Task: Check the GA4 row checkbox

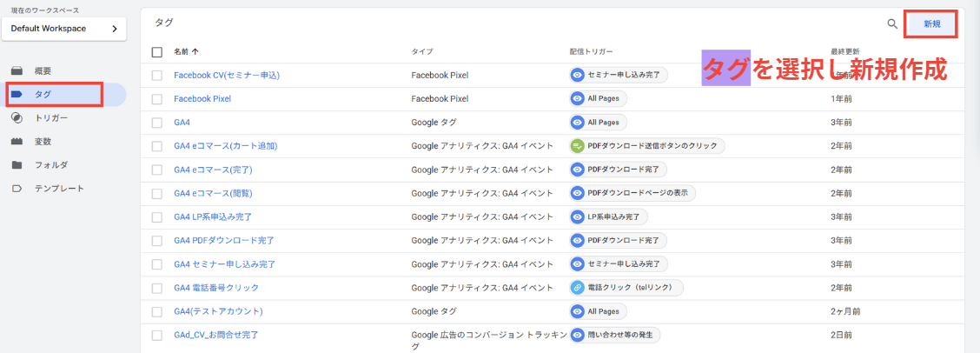Action: coord(157,123)
